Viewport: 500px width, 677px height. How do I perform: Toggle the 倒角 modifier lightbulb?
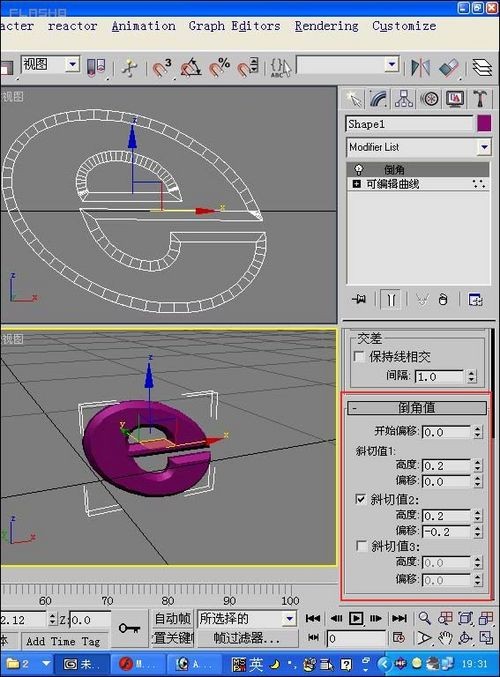click(358, 169)
